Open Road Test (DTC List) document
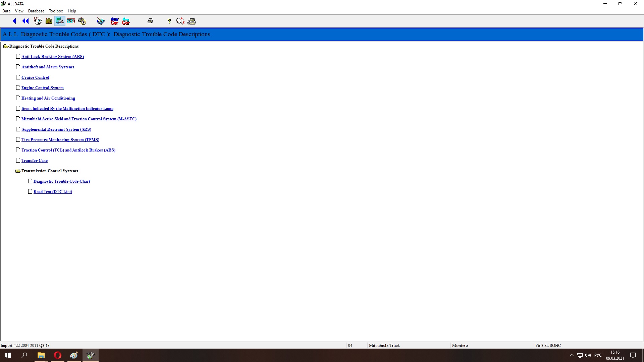 pos(53,192)
